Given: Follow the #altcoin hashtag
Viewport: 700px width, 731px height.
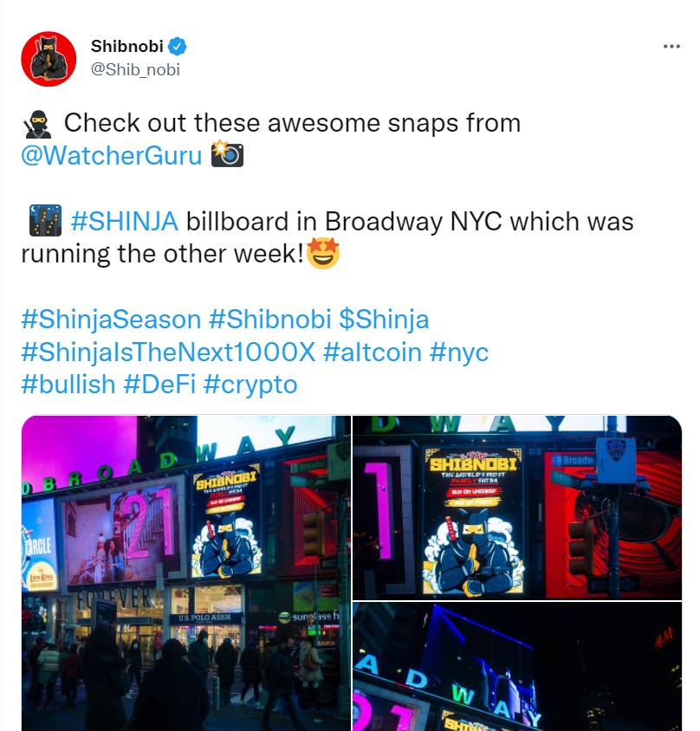Looking at the screenshot, I should click(x=373, y=352).
